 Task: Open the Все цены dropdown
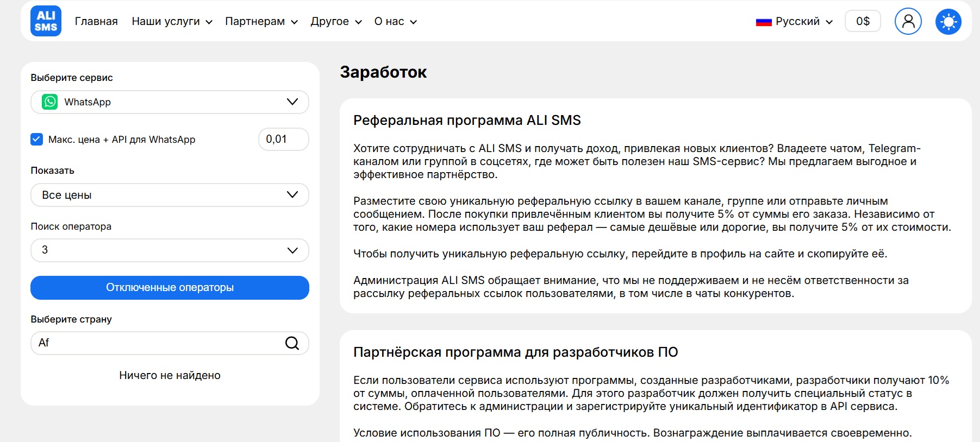click(170, 195)
